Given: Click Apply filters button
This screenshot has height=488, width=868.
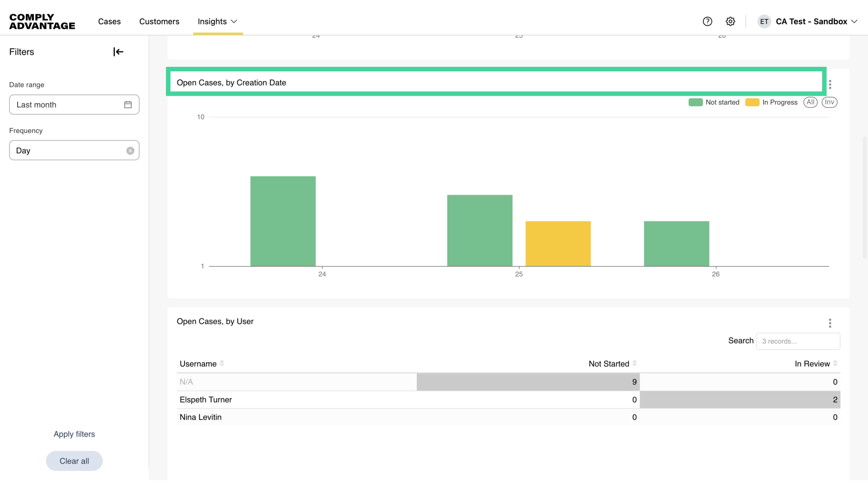Looking at the screenshot, I should [x=74, y=434].
